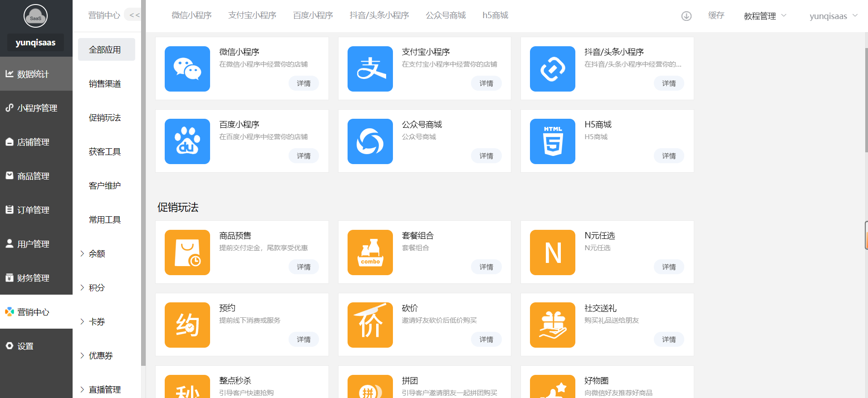
Task: Click 详情 on the 套餐组合 card
Action: pos(486,267)
